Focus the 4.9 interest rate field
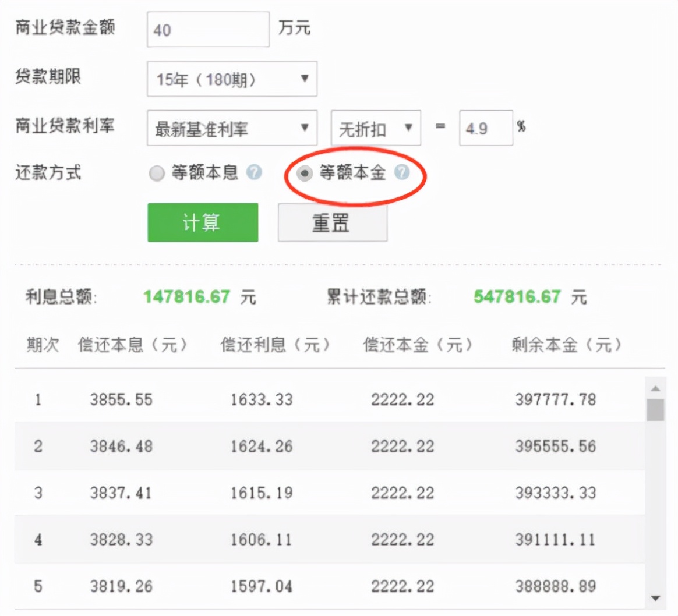This screenshot has height=616, width=678. coord(486,128)
